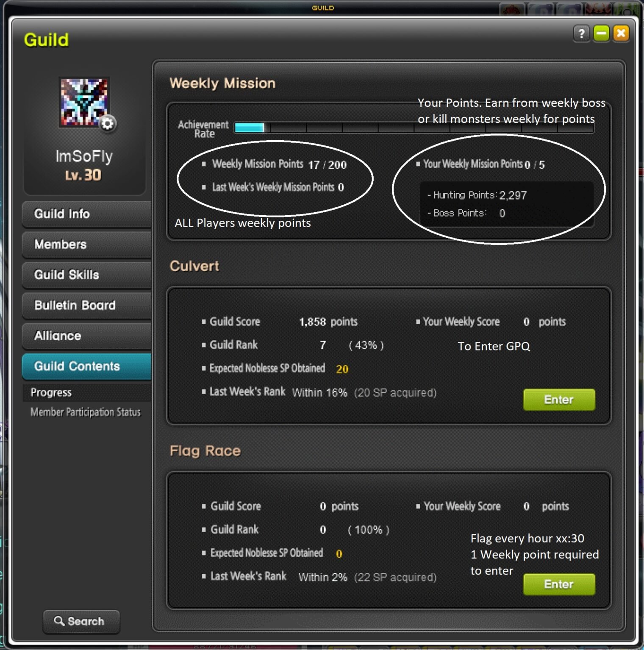Go to the Alliance tab
This screenshot has height=650, width=644.
coord(86,336)
